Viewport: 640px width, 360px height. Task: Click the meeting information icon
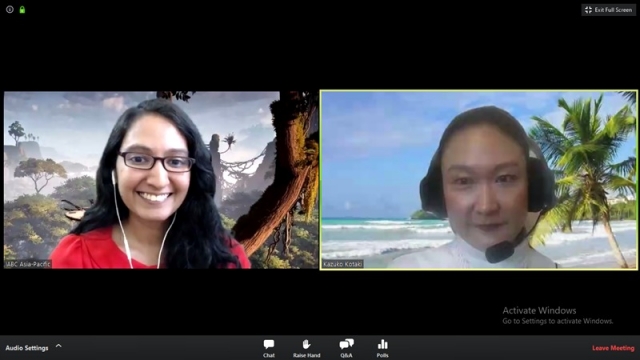pyautogui.click(x=10, y=9)
